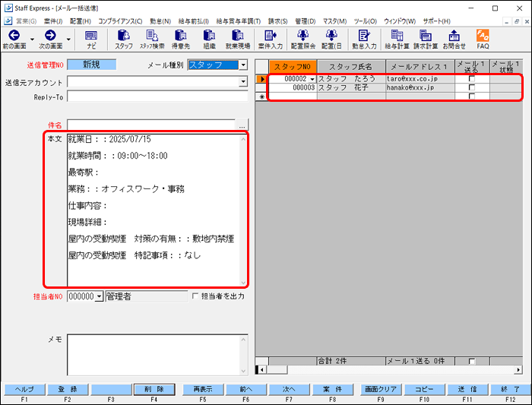532x405 pixels.
Task: Click the grid horizontal scrollbar thumb
Action: [x=277, y=369]
